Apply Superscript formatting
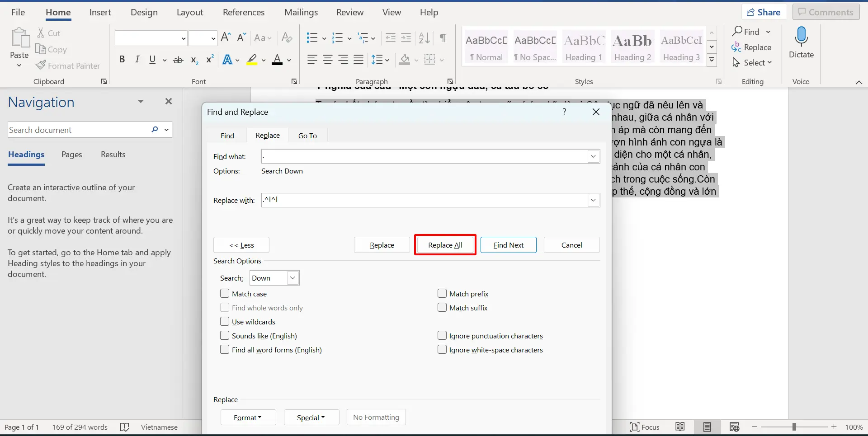The height and width of the screenshot is (436, 868). (210, 60)
